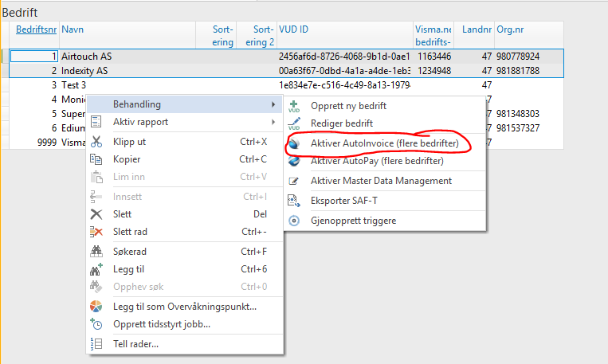Click the Søkerad binoculars icon
The width and height of the screenshot is (608, 364).
[x=96, y=252]
